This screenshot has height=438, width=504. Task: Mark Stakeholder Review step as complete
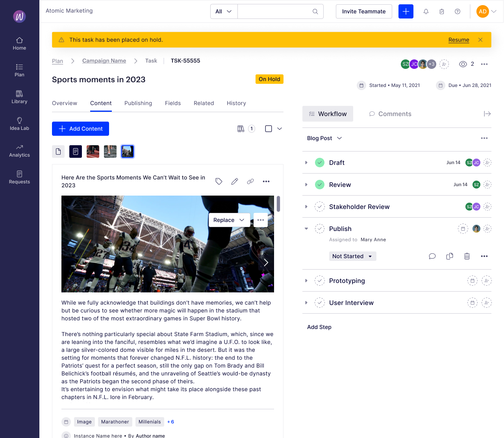[x=320, y=207]
